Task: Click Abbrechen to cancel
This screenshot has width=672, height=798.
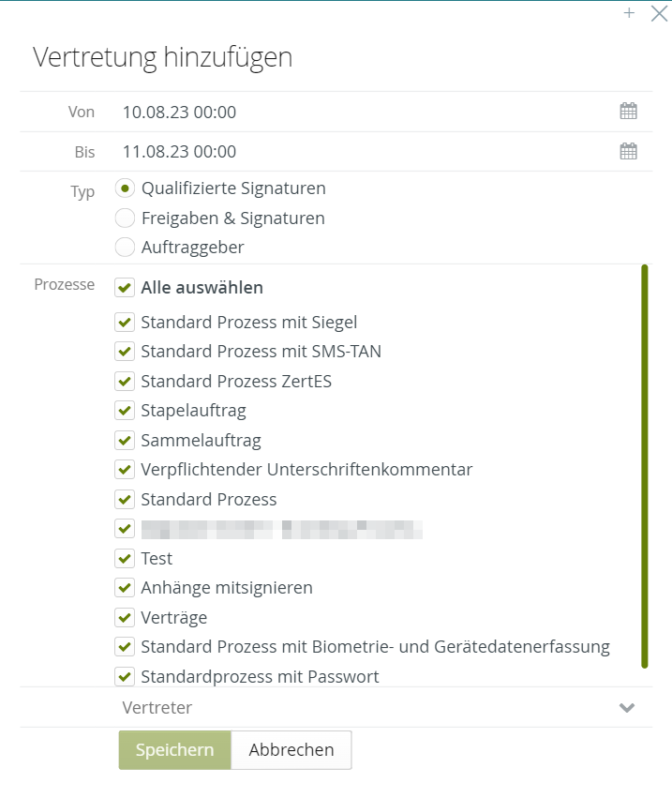Action: point(291,750)
